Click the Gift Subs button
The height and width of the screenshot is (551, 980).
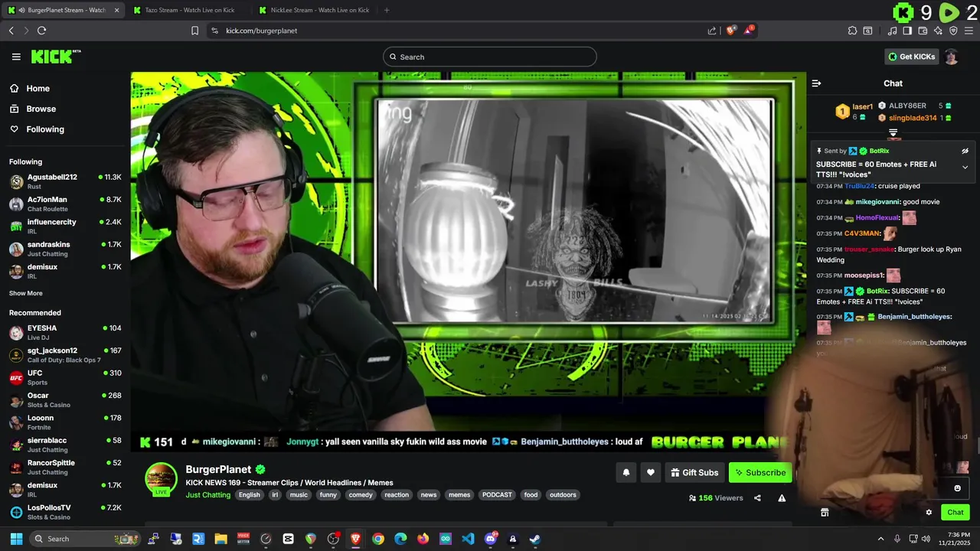pyautogui.click(x=694, y=473)
